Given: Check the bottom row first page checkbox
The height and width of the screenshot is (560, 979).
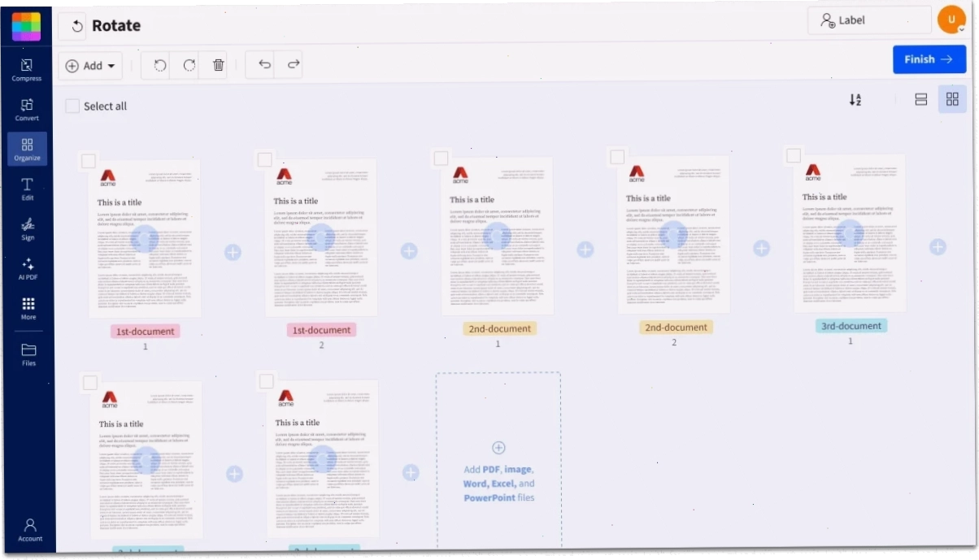Looking at the screenshot, I should 90,383.
